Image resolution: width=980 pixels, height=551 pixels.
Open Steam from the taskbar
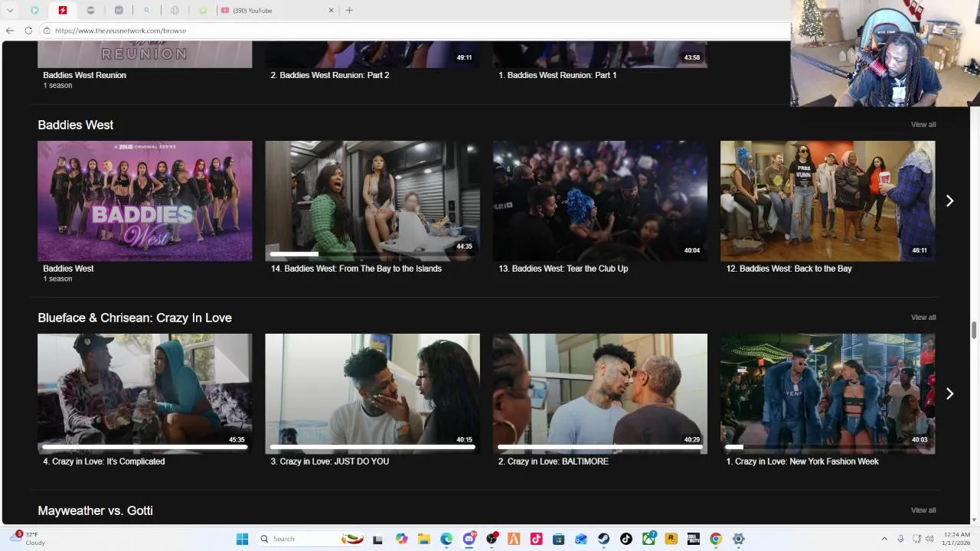604,539
